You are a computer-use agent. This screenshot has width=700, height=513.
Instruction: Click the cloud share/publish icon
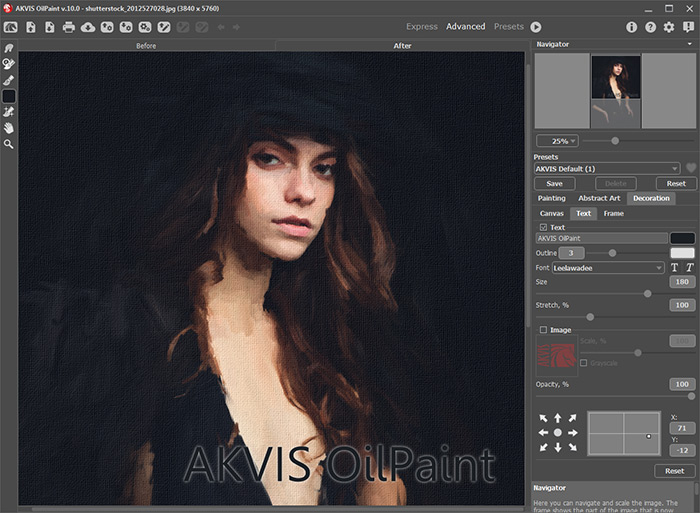[x=88, y=27]
